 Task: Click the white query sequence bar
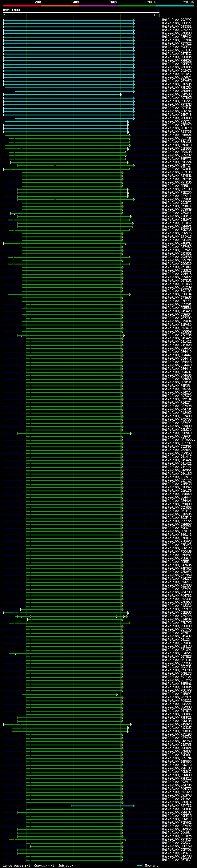[x=81, y=13]
